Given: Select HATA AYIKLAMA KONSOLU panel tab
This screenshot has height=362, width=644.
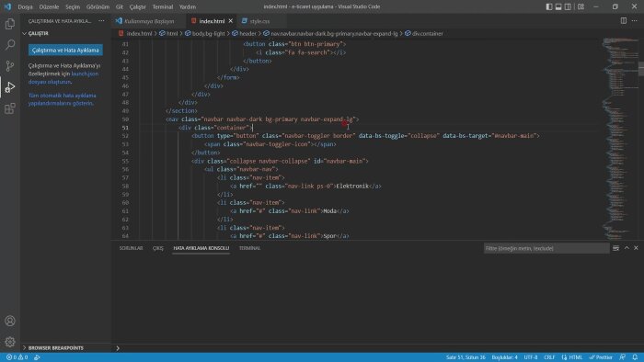Looking at the screenshot, I should [201, 248].
